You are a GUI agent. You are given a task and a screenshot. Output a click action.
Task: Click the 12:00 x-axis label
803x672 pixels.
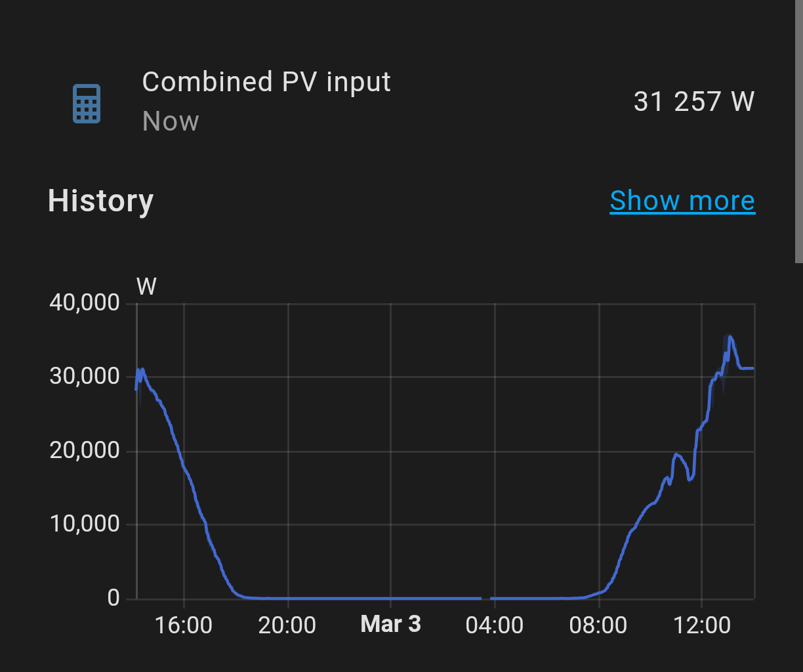702,625
